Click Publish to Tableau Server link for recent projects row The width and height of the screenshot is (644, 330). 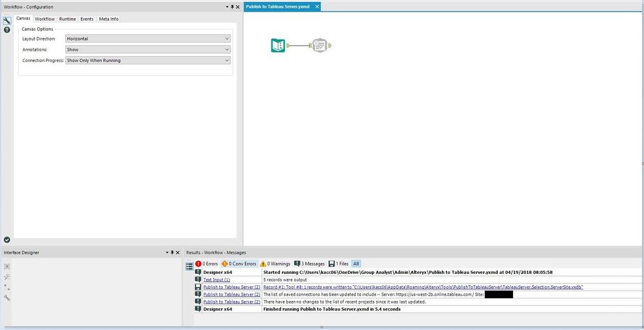pos(231,302)
